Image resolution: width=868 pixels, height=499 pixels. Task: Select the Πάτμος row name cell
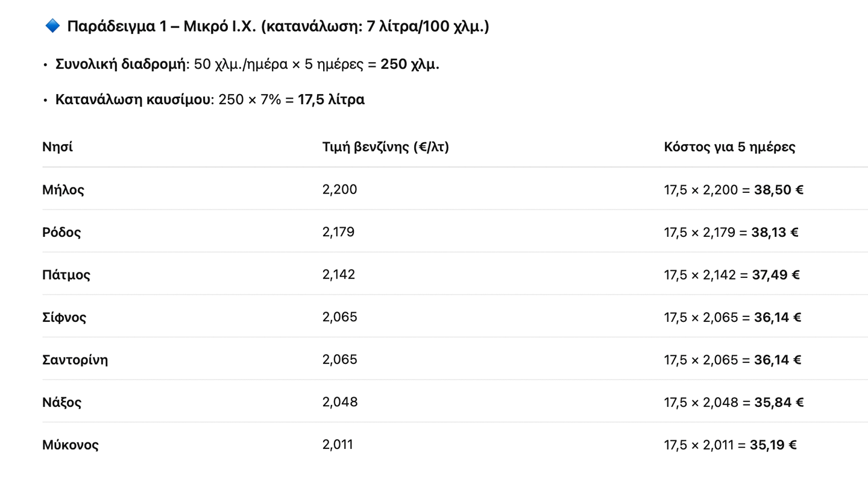66,275
